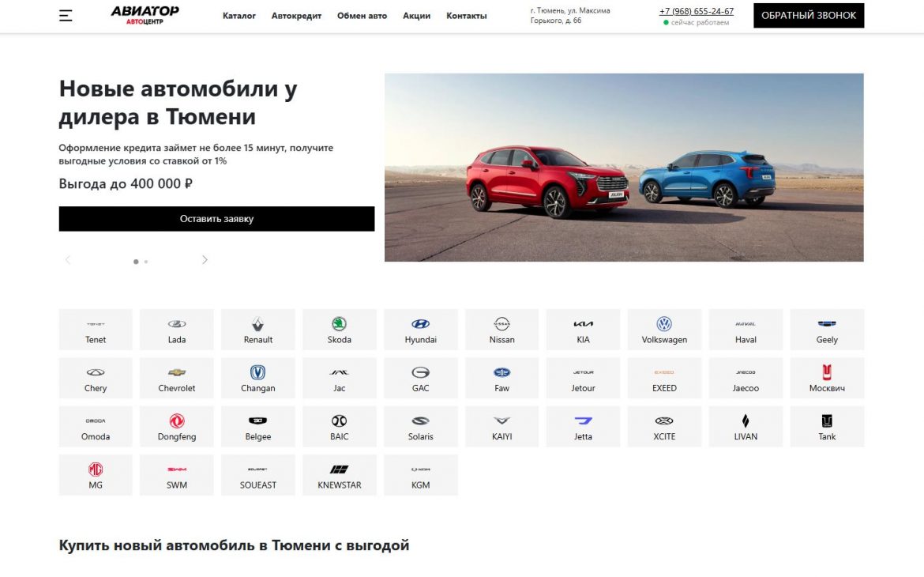Screen dimensions: 924x577
Task: Select the KNEWSTAR brand tile
Action: tap(340, 475)
